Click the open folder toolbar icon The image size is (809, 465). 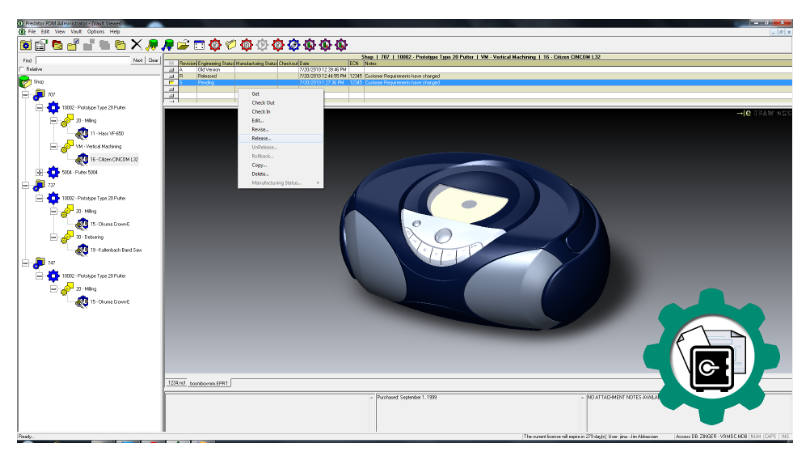(x=183, y=45)
